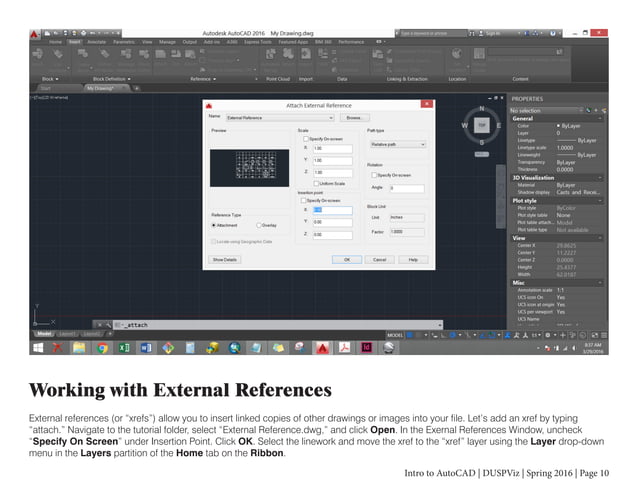This screenshot has width=638, height=493.
Task: Open the Home ribbon tab
Action: [55, 42]
